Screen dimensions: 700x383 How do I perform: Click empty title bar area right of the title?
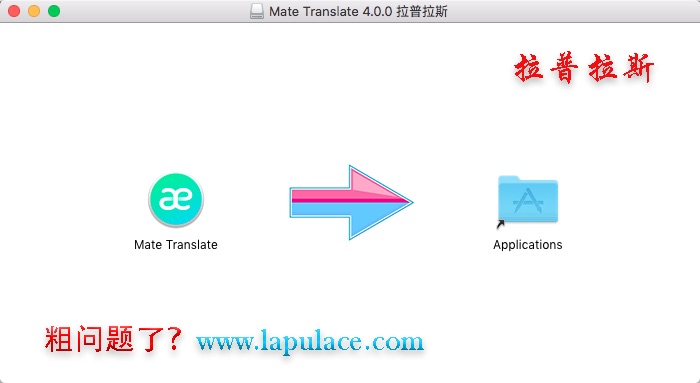tap(571, 11)
